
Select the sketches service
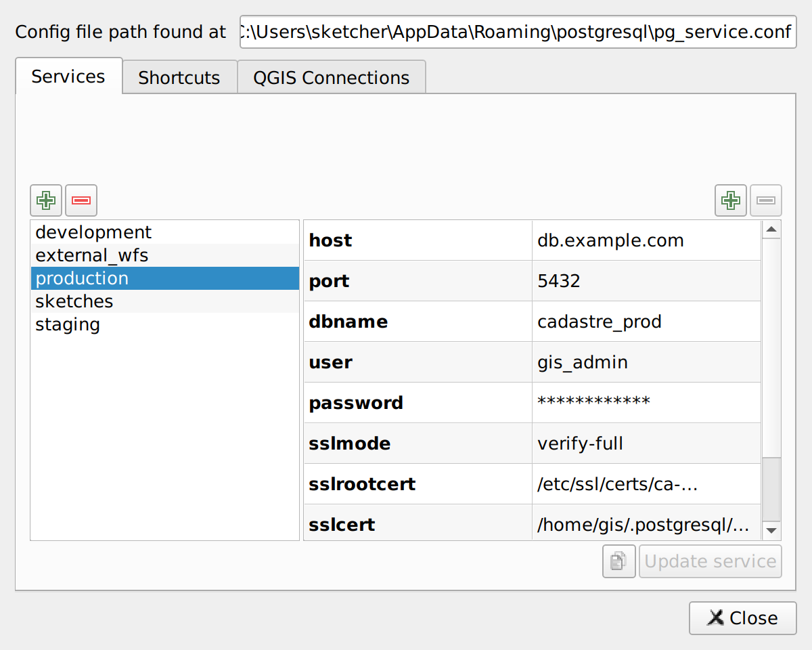point(74,301)
